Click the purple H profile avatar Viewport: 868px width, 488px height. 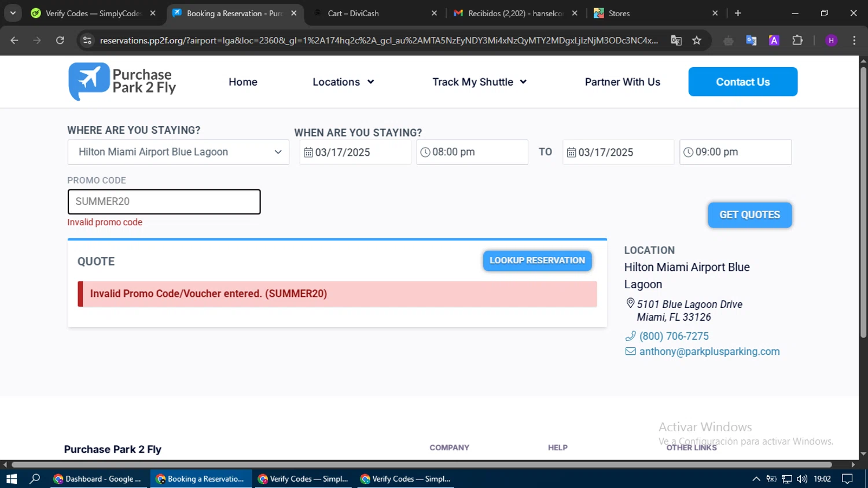[x=832, y=40]
